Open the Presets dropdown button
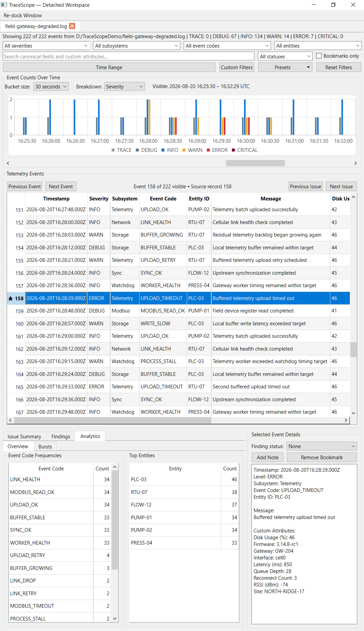The width and height of the screenshot is (364, 631). tap(285, 67)
